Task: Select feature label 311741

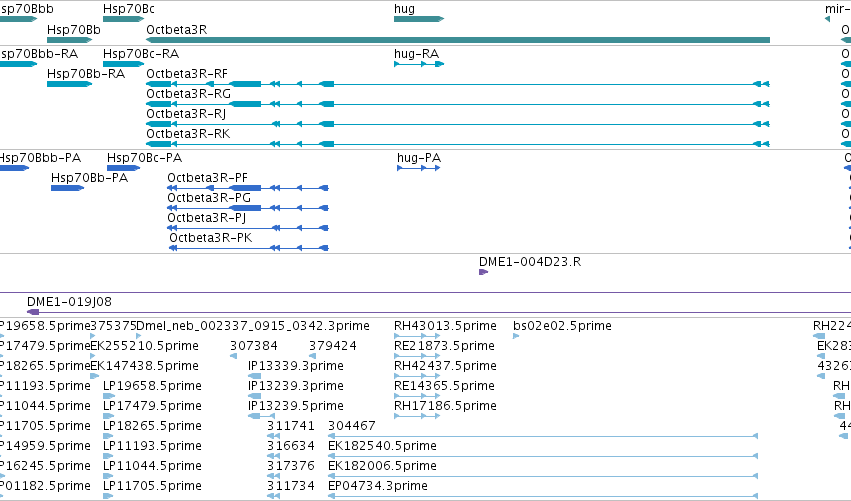Action: tap(290, 427)
